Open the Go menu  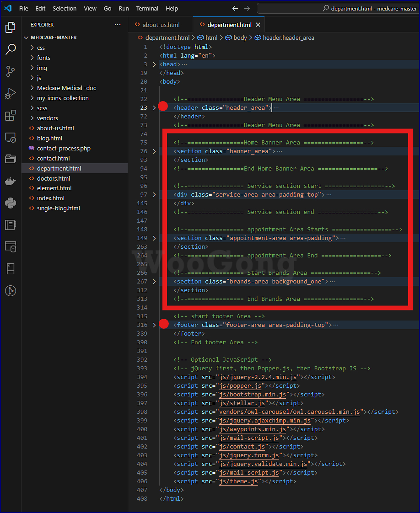(x=108, y=9)
